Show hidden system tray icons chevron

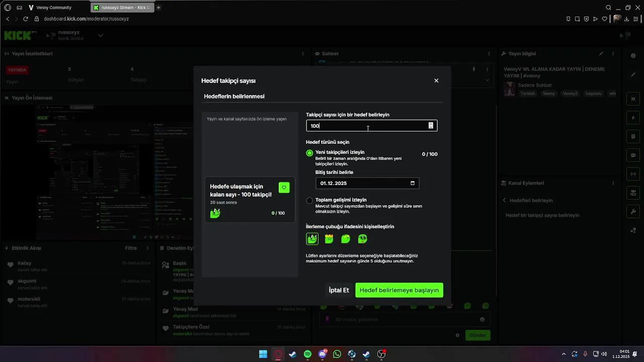tap(563, 354)
